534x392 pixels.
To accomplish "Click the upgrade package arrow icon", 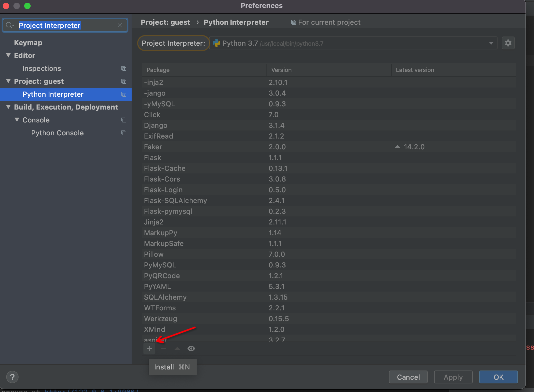I will coord(177,349).
